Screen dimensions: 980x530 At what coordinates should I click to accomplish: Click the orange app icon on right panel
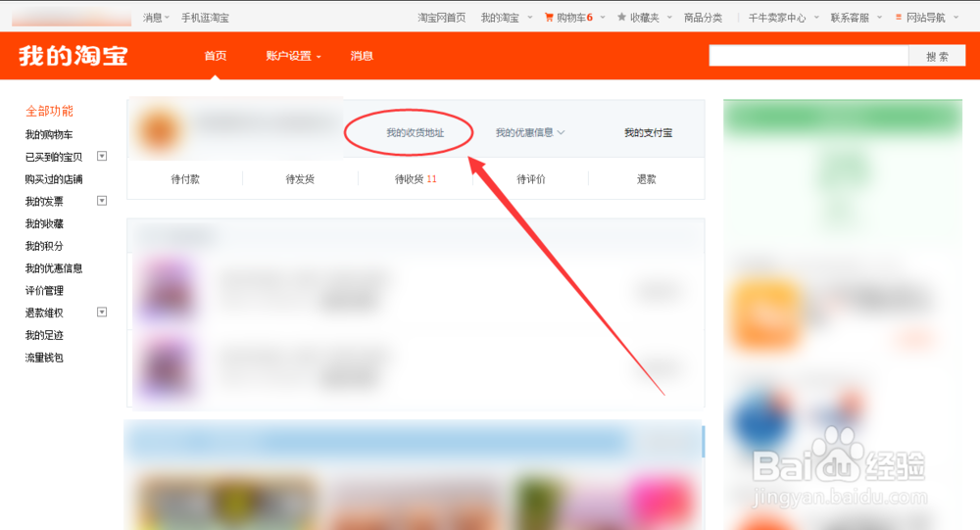765,313
